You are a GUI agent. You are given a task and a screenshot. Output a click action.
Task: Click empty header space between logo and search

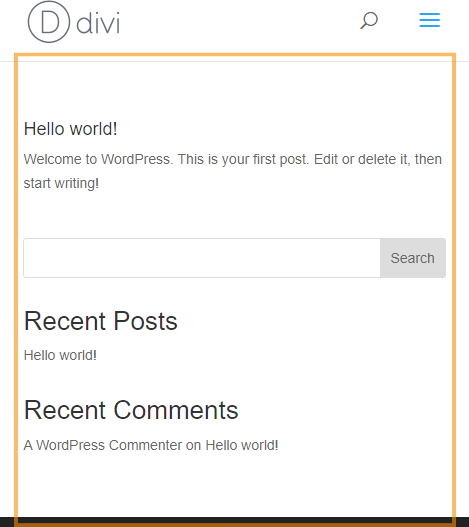[239, 22]
